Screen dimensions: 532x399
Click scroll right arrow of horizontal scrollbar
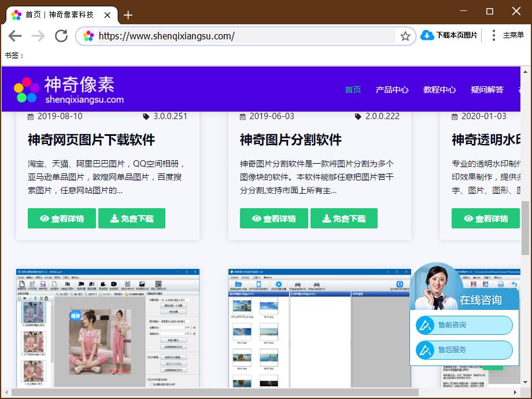click(x=515, y=392)
